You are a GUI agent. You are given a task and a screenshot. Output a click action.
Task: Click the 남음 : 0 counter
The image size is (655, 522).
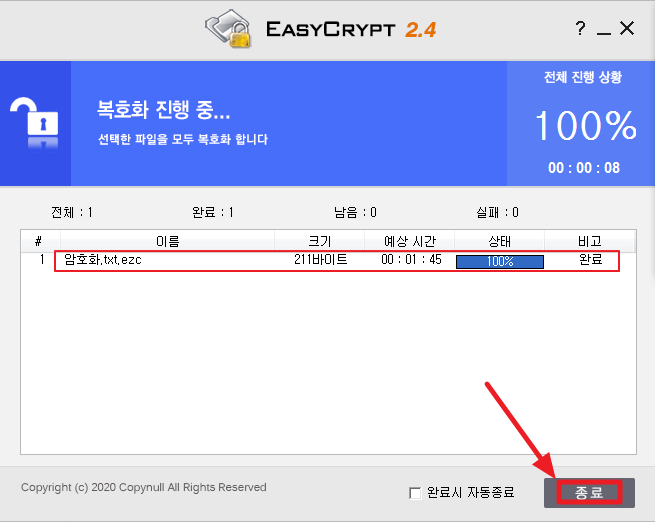click(x=355, y=212)
